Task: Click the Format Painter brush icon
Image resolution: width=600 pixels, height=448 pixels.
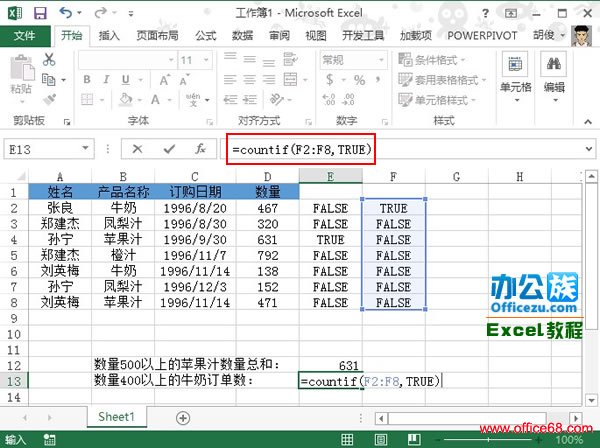Action: tap(49, 99)
